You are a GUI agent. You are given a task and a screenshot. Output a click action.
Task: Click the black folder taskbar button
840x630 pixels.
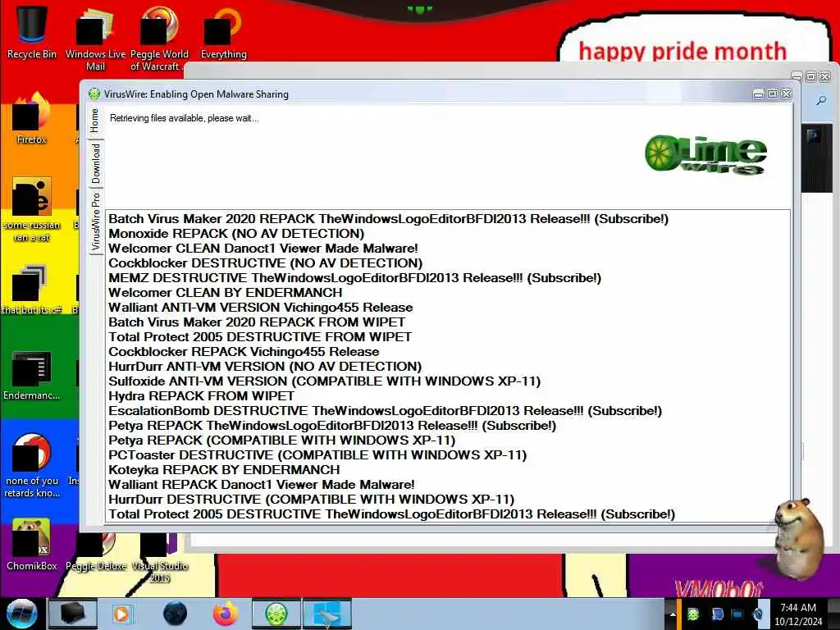click(73, 614)
